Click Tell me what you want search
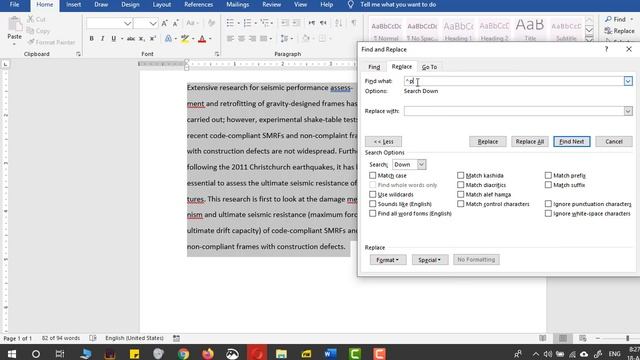 (398, 5)
